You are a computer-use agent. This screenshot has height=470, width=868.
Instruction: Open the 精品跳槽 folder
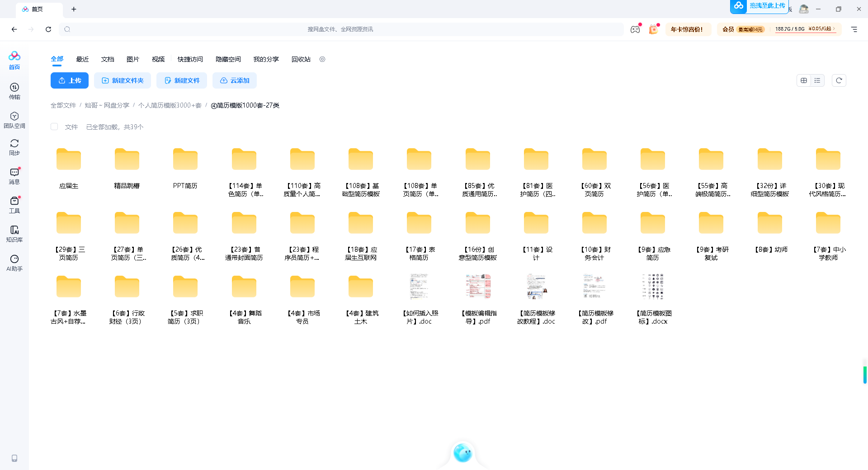click(x=127, y=168)
